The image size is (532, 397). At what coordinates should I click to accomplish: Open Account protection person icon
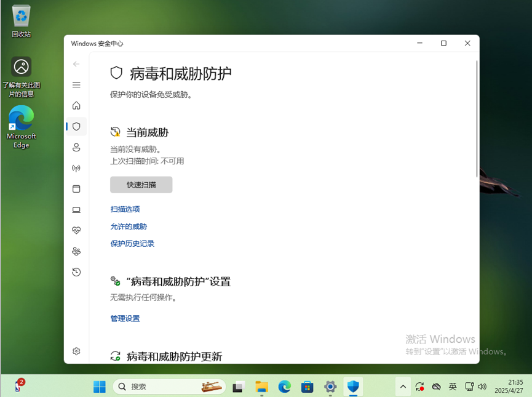pyautogui.click(x=76, y=147)
